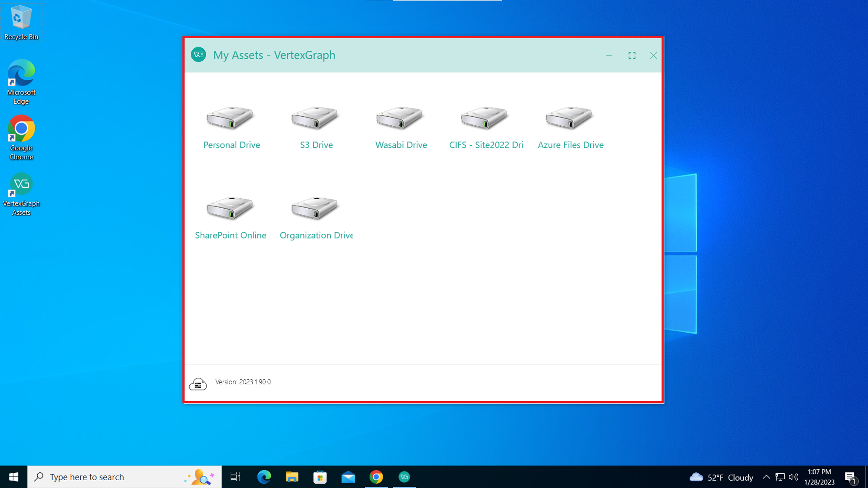
Task: Open the S3 Drive
Action: click(x=316, y=125)
